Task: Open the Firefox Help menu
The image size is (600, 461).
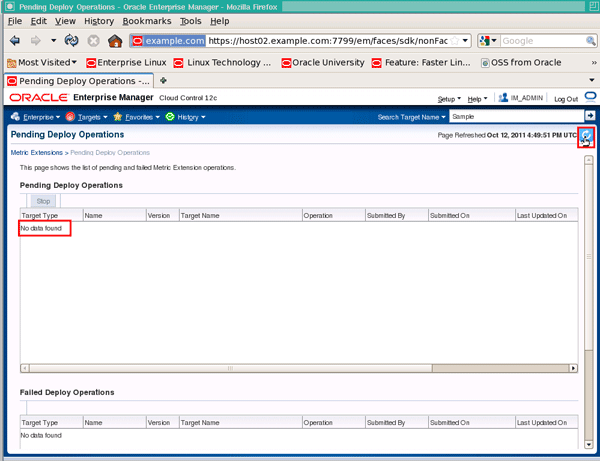Action: (220, 21)
